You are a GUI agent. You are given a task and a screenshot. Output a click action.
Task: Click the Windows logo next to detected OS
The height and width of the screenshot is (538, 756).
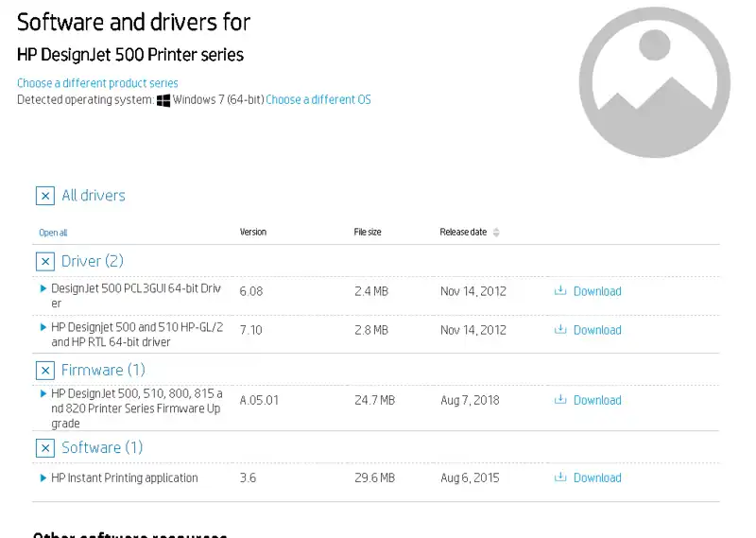pyautogui.click(x=163, y=100)
